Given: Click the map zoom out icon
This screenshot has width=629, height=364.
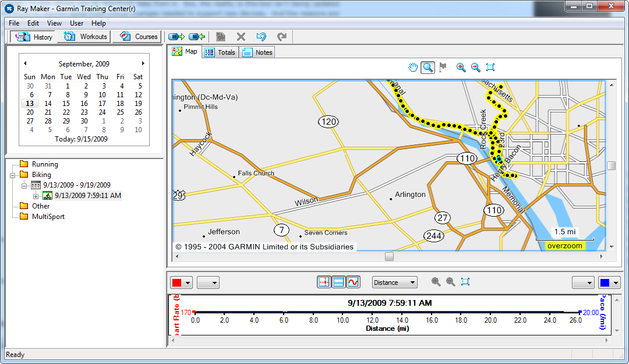Looking at the screenshot, I should click(x=476, y=68).
